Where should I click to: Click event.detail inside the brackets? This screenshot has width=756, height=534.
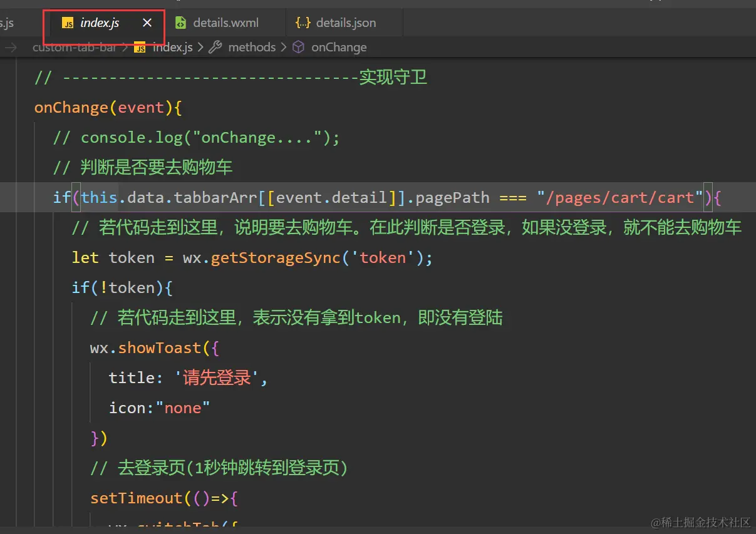(x=331, y=198)
